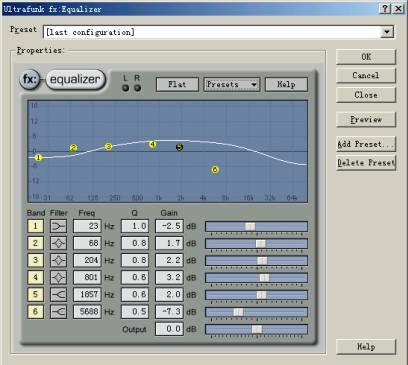Viewport: 408px width, 365px height.
Task: Click band 2 gain field showing 1.7
Action: click(169, 243)
